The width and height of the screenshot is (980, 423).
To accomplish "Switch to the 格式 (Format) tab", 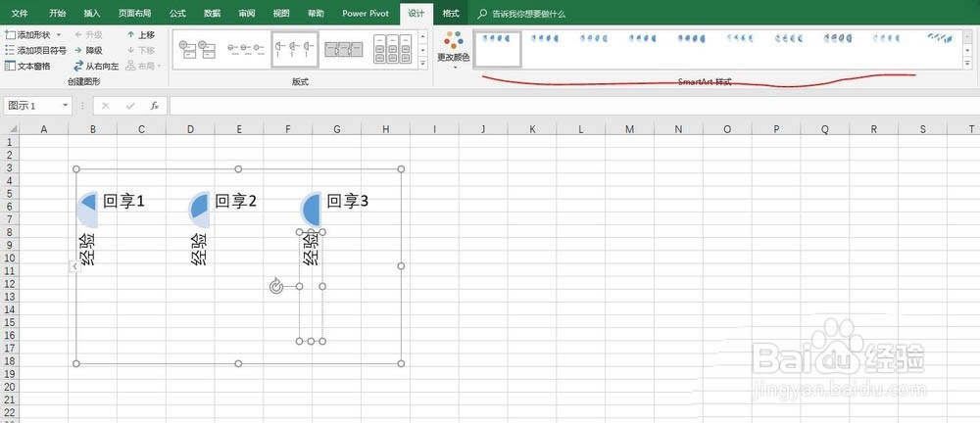I will pyautogui.click(x=450, y=13).
